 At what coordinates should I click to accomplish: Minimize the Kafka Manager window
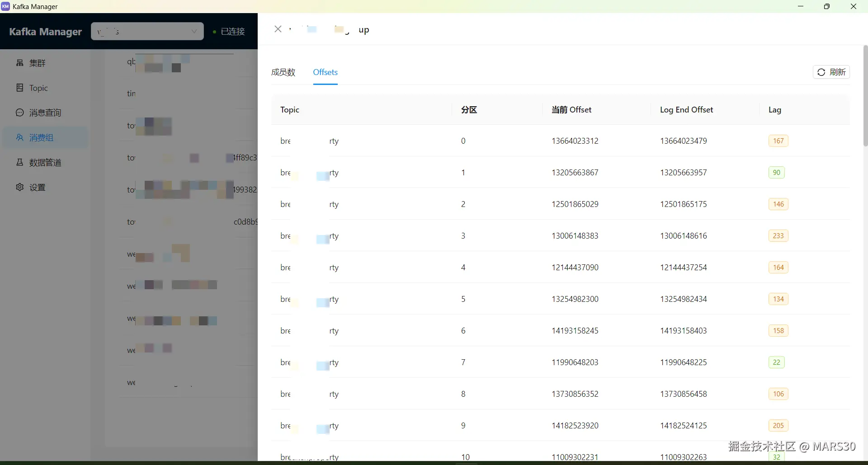[801, 6]
